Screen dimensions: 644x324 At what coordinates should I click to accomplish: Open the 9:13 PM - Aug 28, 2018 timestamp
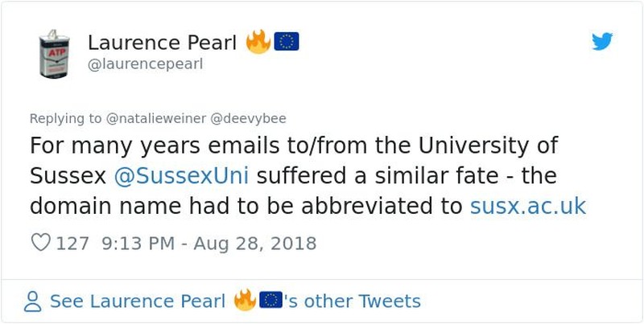[209, 243]
